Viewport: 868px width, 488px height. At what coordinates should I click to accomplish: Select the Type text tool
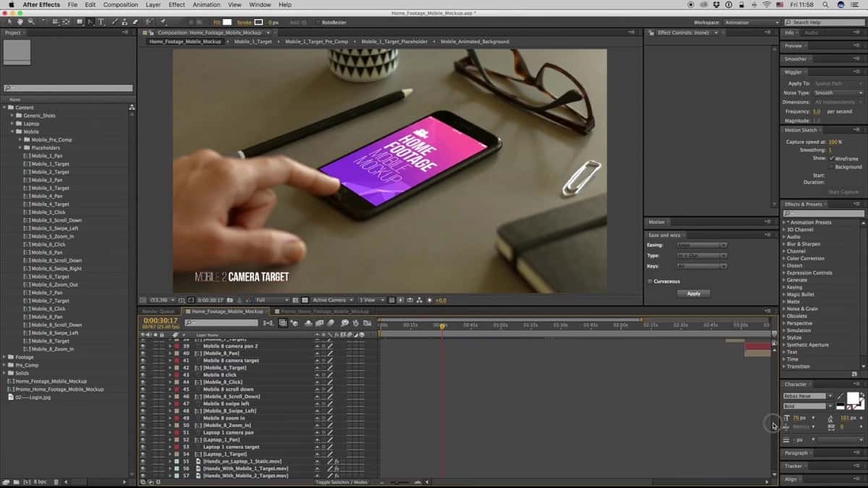[101, 22]
